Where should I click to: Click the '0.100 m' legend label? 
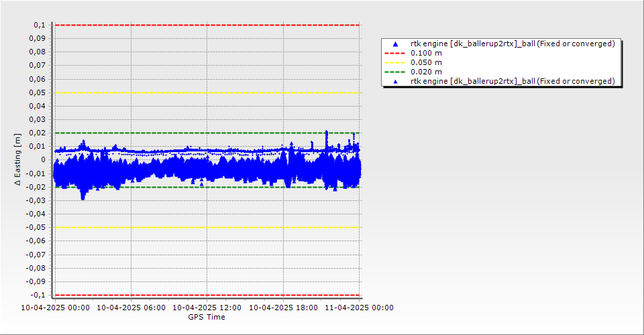427,54
